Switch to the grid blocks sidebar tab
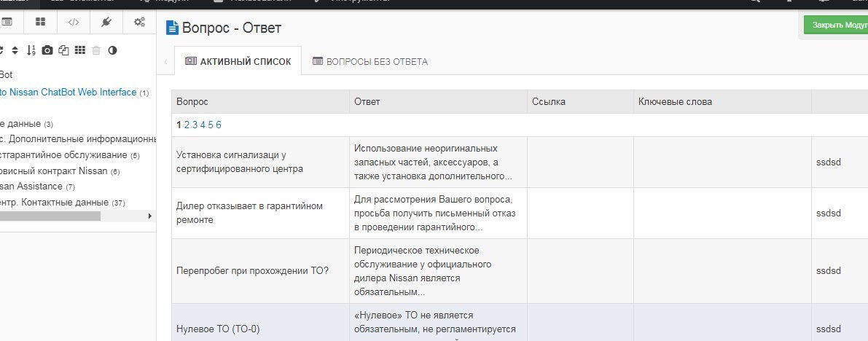 point(41,22)
